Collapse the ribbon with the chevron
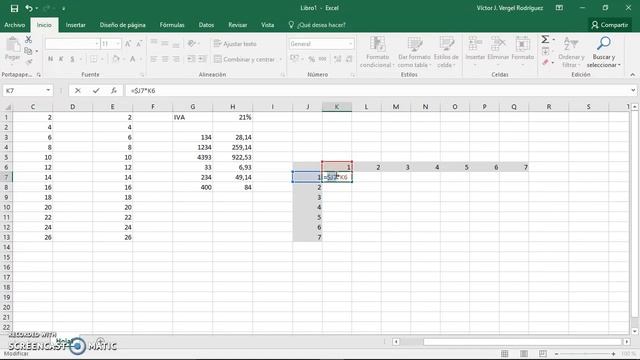The height and width of the screenshot is (360, 640). pyautogui.click(x=632, y=75)
